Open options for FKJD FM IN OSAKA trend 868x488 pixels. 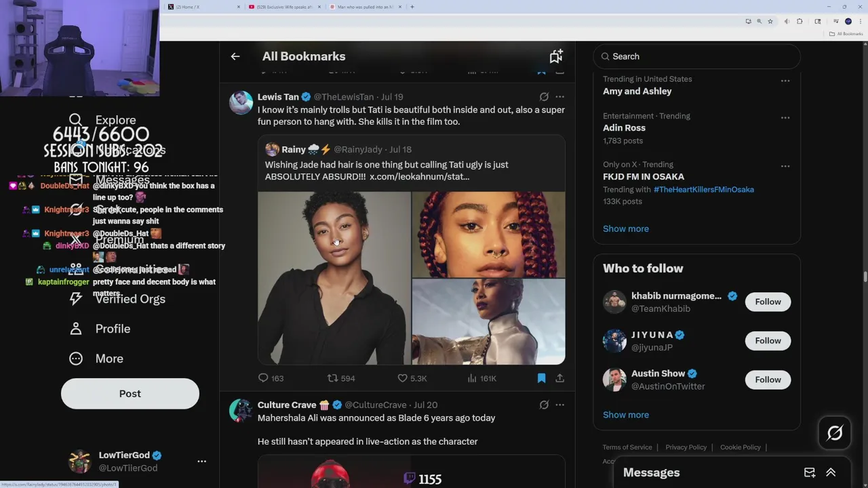tap(785, 166)
